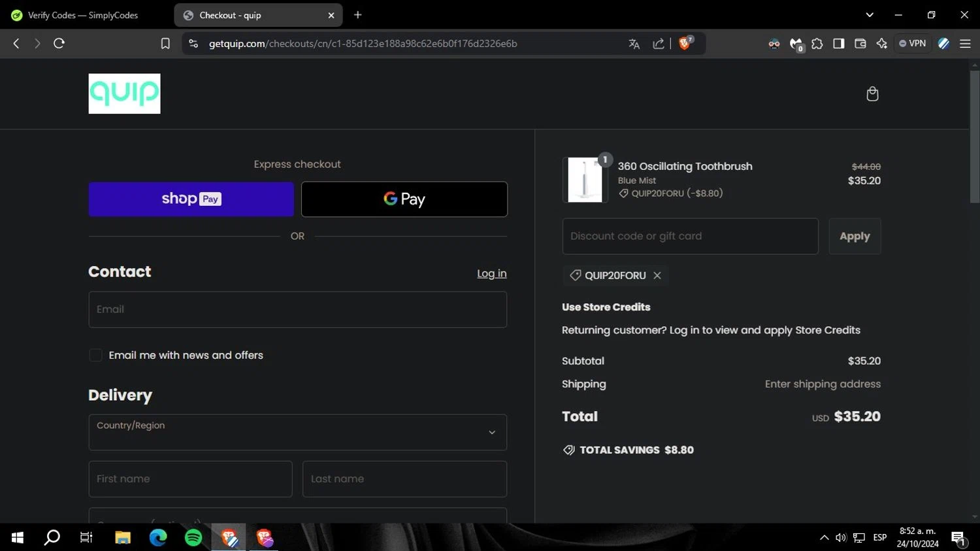Click the Apply discount button

[855, 236]
